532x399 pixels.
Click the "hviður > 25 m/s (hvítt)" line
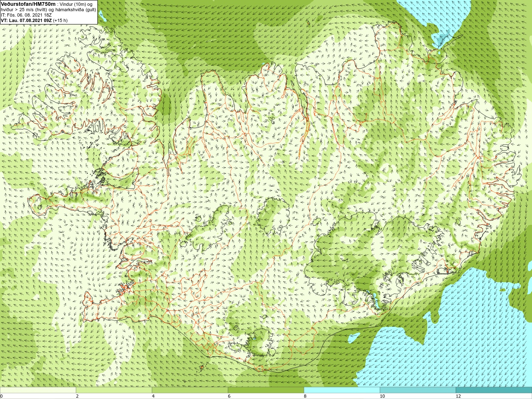(25, 10)
